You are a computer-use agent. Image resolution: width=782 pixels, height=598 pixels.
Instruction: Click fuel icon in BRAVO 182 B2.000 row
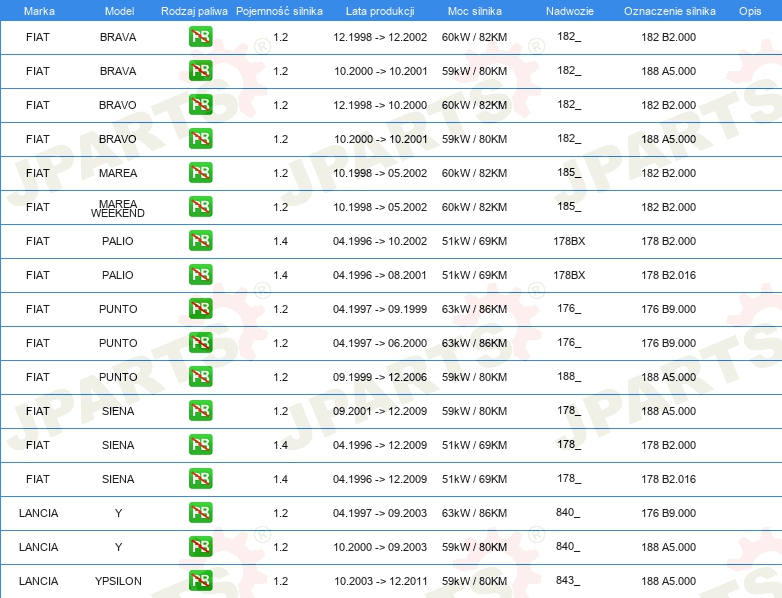point(200,105)
